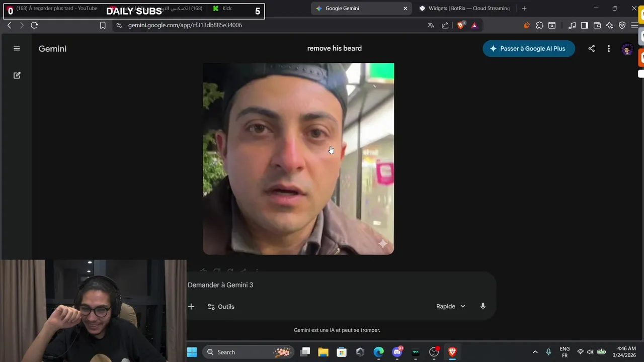Click Passer à Google AI Plus button
644x362 pixels.
529,48
